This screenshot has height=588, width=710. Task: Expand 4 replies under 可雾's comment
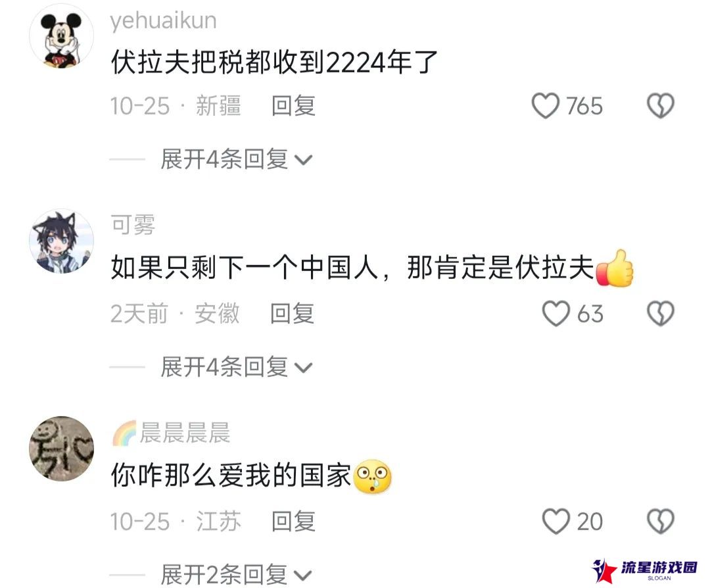[236, 366]
